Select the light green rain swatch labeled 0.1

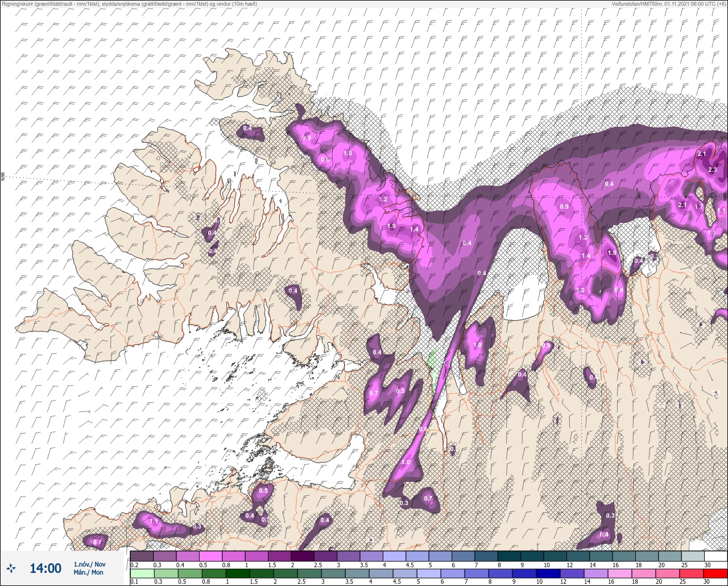(142, 573)
